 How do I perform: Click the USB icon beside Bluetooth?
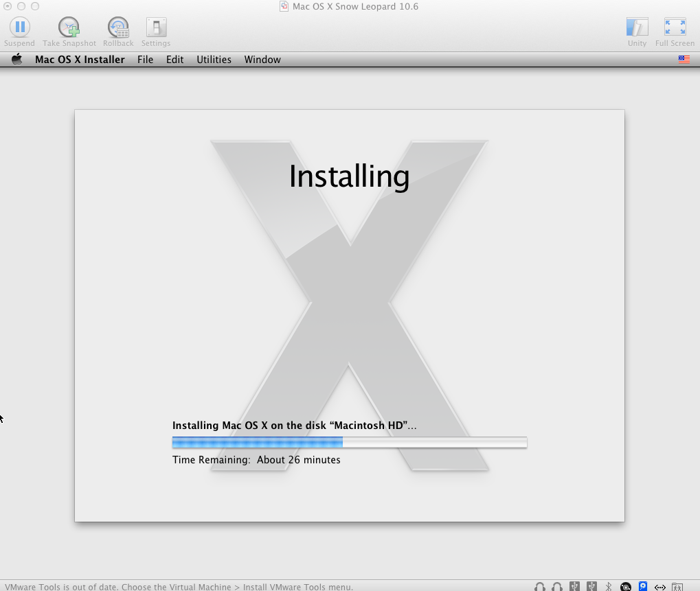point(591,586)
